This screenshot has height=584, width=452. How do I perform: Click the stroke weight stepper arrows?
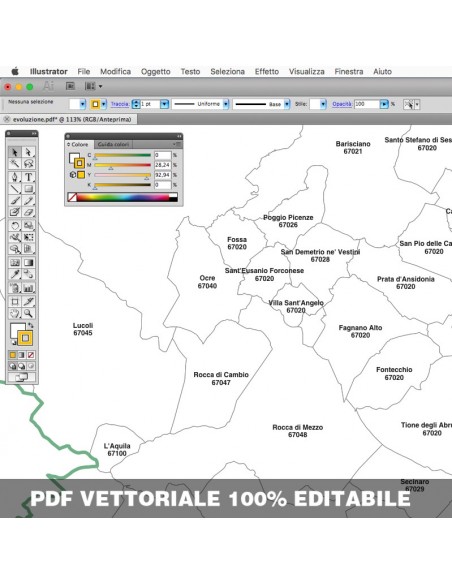136,104
